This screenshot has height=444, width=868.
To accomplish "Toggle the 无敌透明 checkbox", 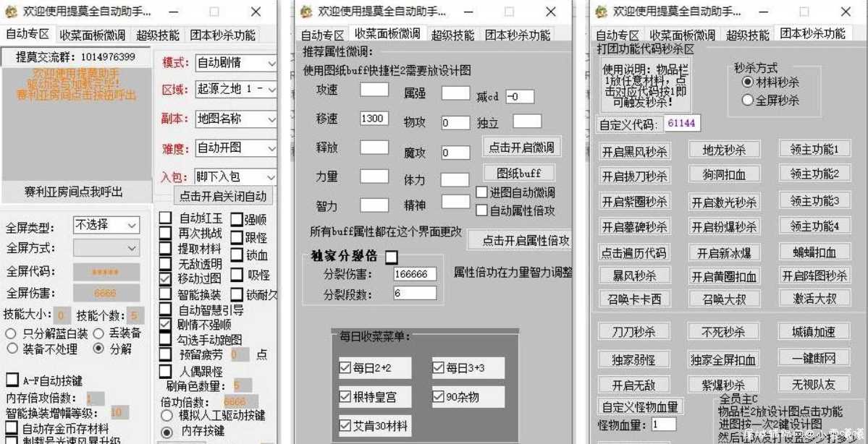I will pos(166,264).
